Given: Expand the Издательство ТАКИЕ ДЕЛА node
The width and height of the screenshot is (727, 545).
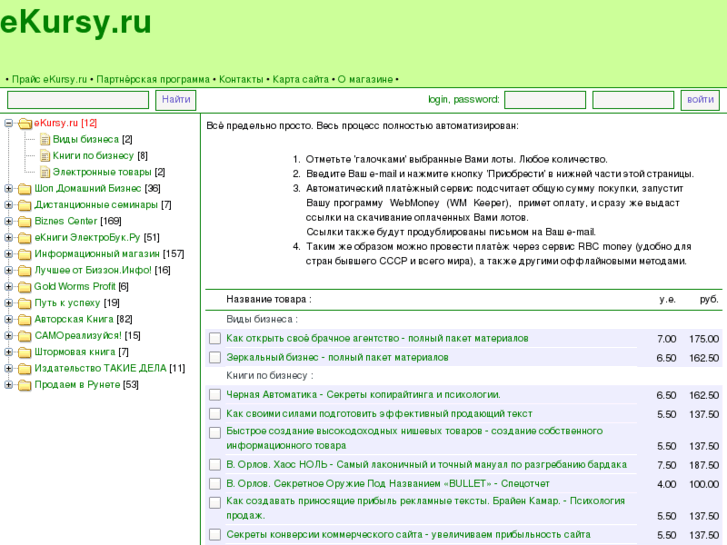Looking at the screenshot, I should pyautogui.click(x=8, y=368).
